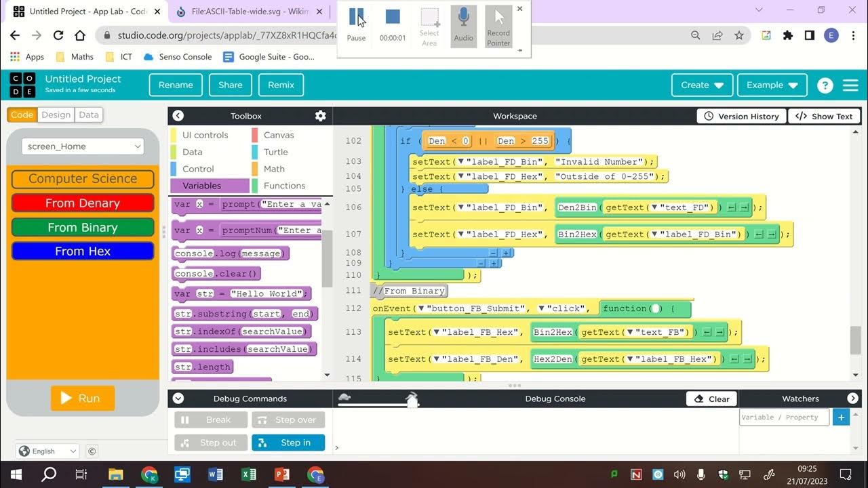
Task: Click the From Hex app button
Action: tap(83, 251)
